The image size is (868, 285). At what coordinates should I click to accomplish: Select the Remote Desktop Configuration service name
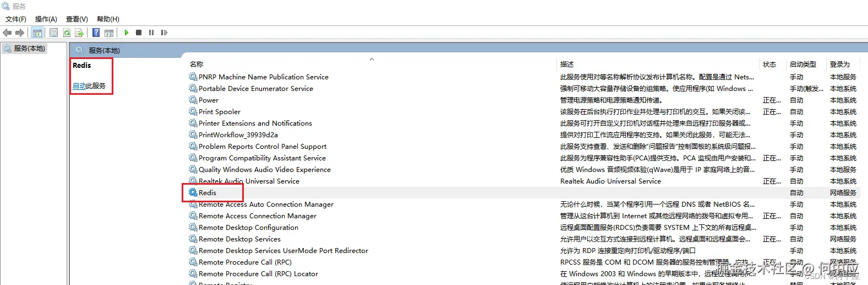point(248,227)
